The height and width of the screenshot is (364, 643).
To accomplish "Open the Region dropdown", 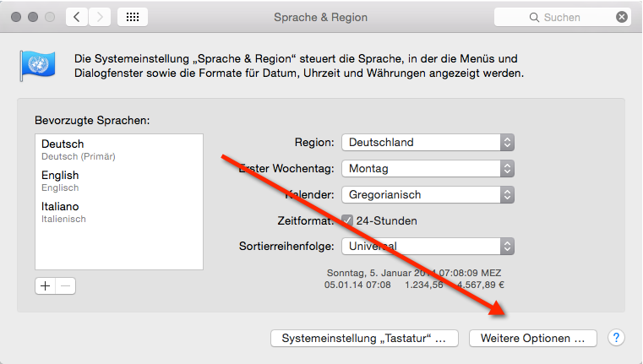I will [x=428, y=143].
